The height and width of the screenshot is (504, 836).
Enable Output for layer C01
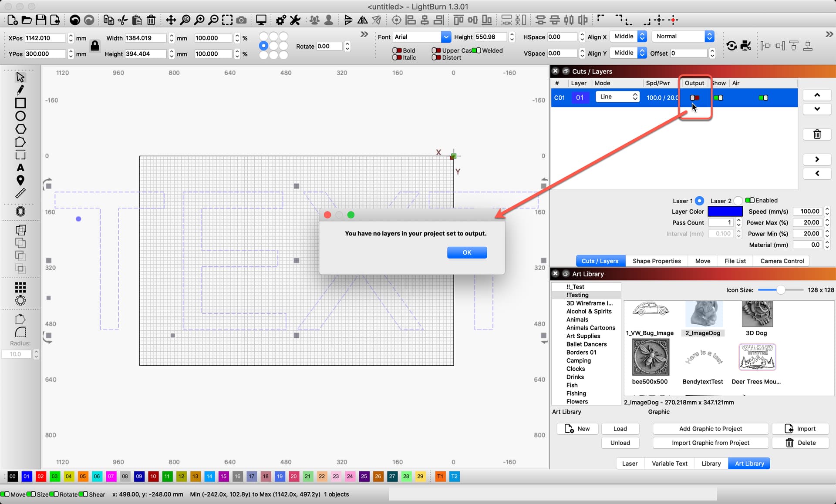pyautogui.click(x=694, y=97)
